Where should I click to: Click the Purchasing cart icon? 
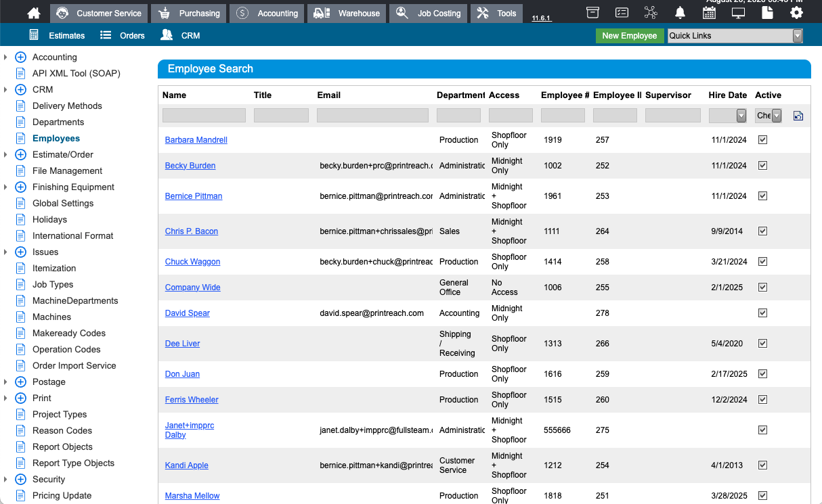pyautogui.click(x=165, y=13)
